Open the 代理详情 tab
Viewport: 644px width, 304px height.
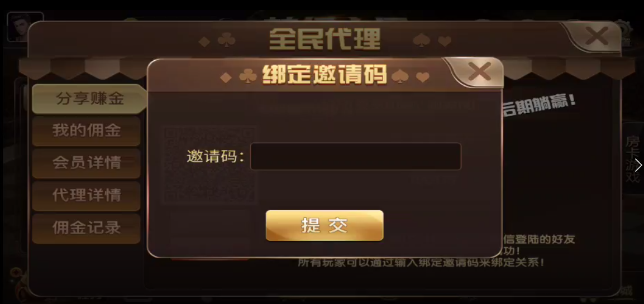tap(87, 195)
